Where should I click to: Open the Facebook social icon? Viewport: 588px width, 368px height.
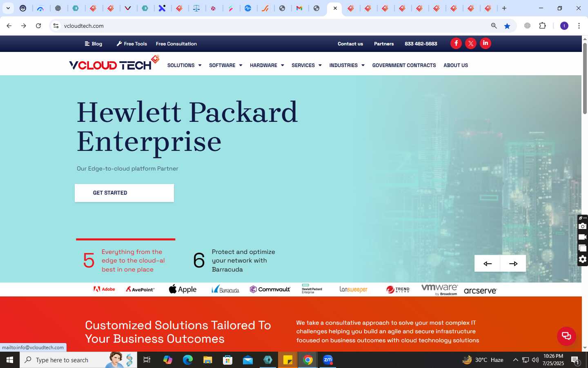click(456, 43)
